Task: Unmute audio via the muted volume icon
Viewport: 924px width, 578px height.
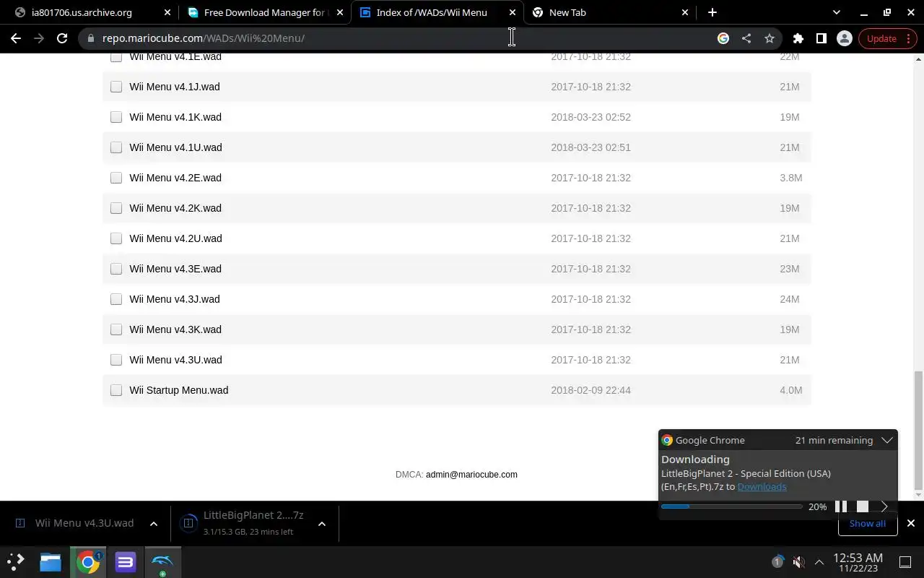Action: tap(798, 561)
